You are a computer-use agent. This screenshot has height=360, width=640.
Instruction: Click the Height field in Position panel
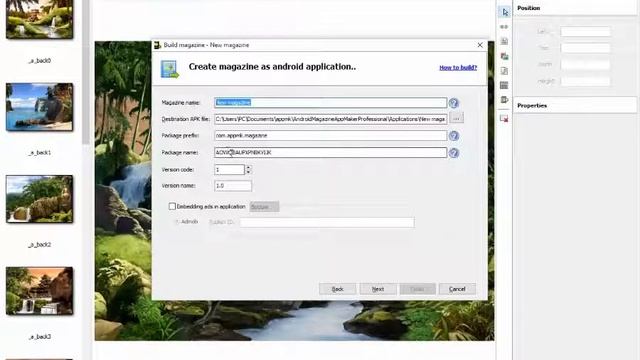(x=585, y=81)
